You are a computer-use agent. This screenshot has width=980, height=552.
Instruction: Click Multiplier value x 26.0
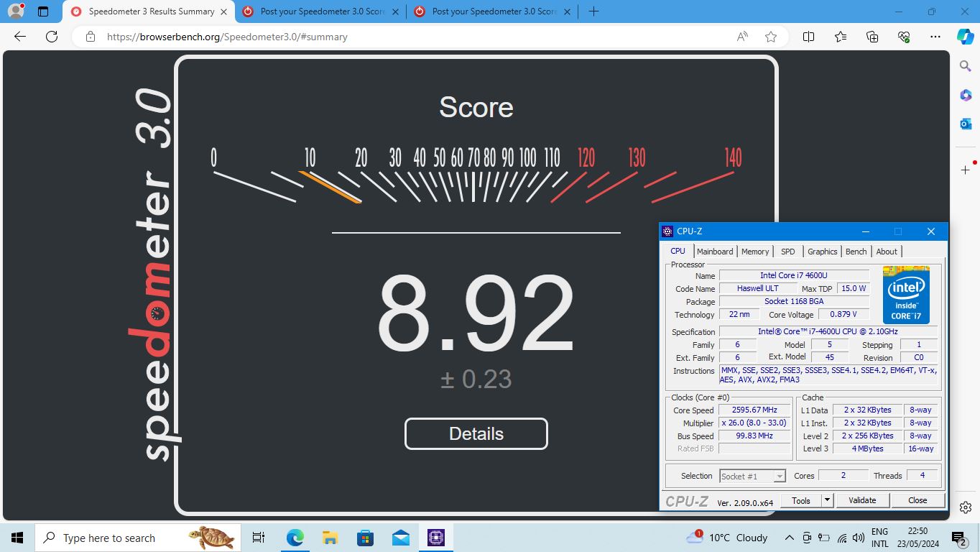[754, 423]
